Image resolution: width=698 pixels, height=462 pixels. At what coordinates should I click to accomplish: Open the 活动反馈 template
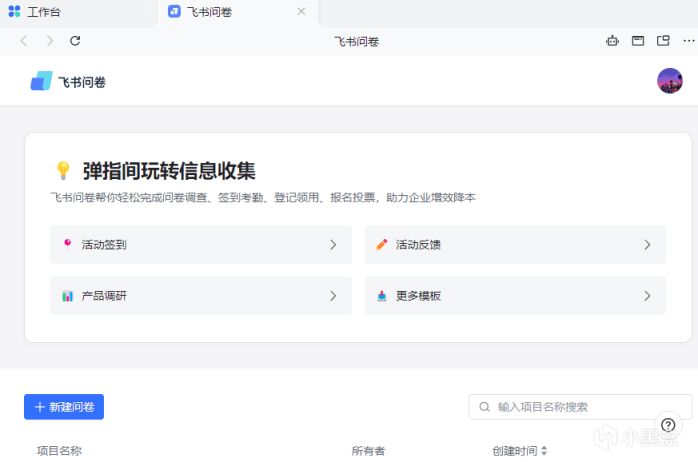tap(515, 244)
